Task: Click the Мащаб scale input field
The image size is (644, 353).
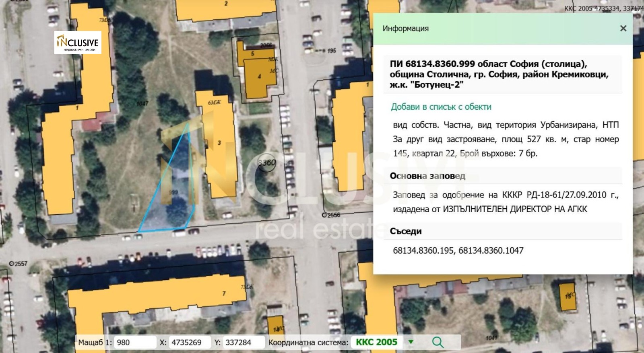Action: point(135,342)
